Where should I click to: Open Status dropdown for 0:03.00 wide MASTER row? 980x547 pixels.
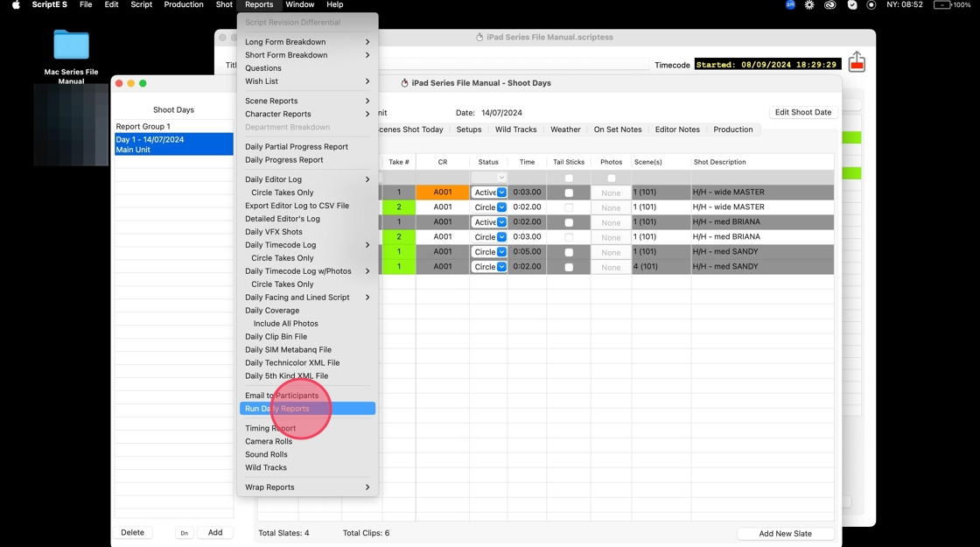(x=489, y=193)
